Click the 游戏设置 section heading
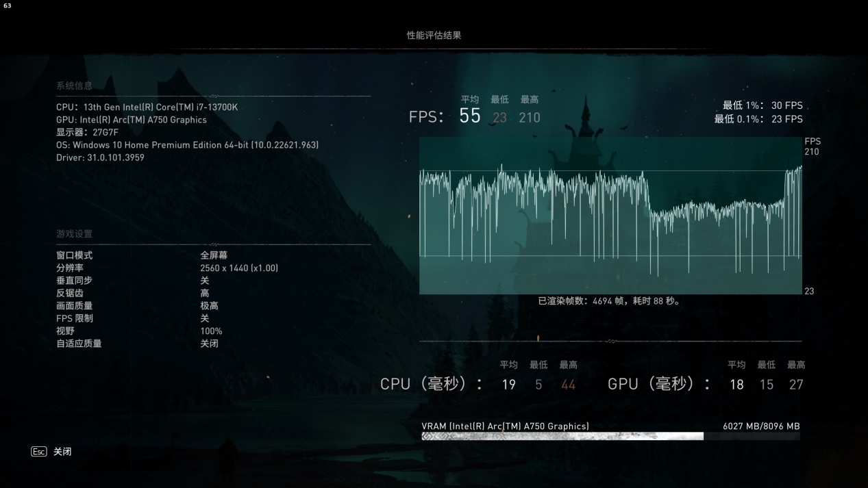 pyautogui.click(x=74, y=234)
